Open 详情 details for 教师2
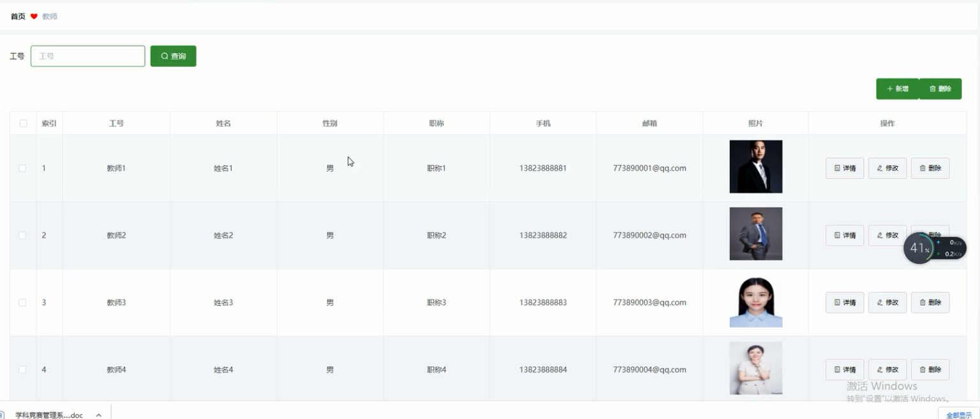This screenshot has height=419, width=980. [x=845, y=235]
